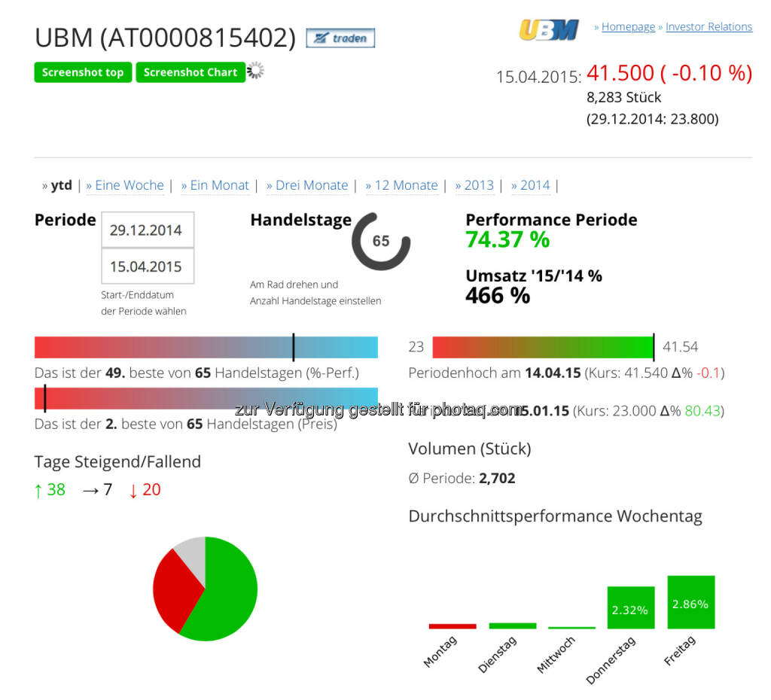Select the ytd period tab
Screen dimensions: 771x700
click(61, 185)
